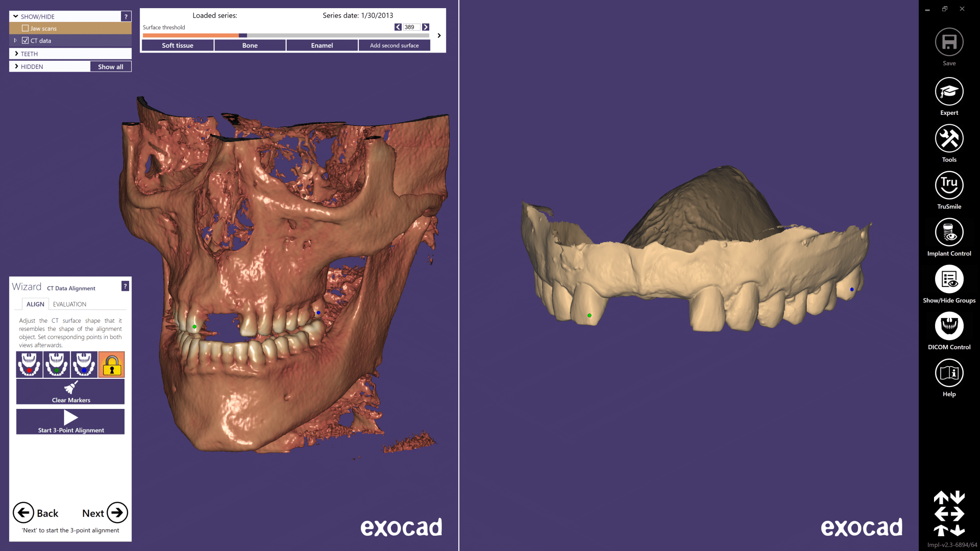
Task: Select the blue point marker jaw icon
Action: tap(84, 364)
